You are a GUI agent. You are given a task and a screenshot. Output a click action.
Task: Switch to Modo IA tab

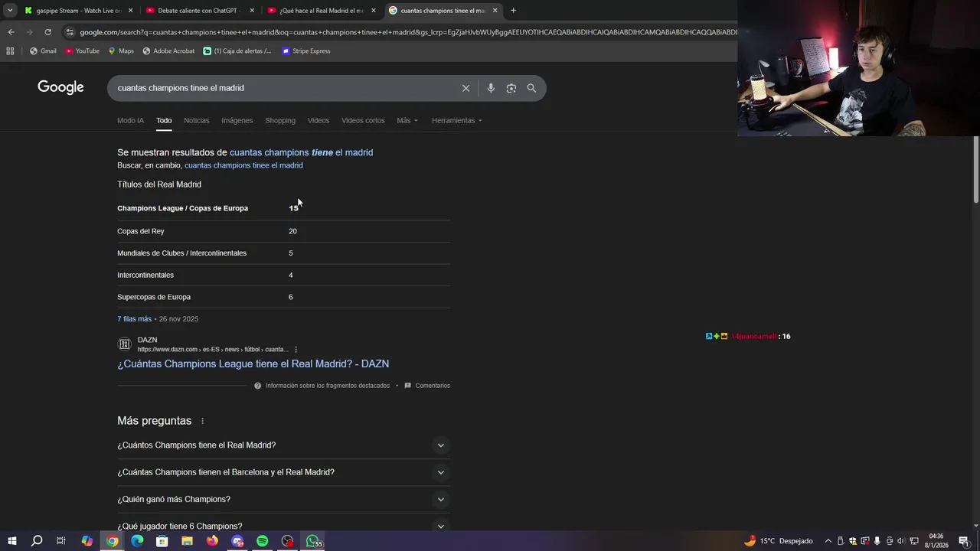[x=130, y=120]
